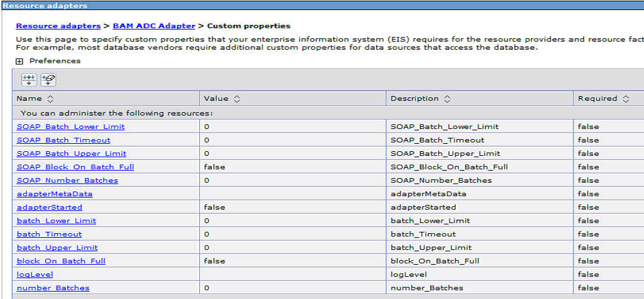Click the filter view toolbar icon

[29, 80]
